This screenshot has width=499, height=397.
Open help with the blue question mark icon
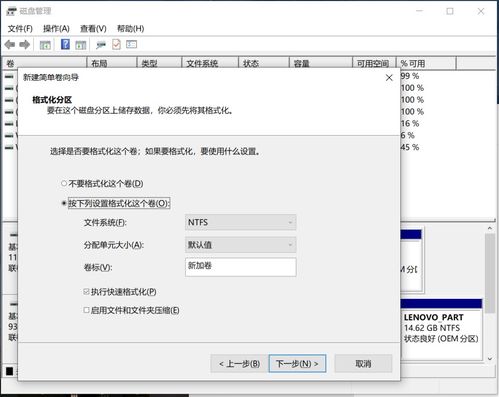tap(65, 44)
